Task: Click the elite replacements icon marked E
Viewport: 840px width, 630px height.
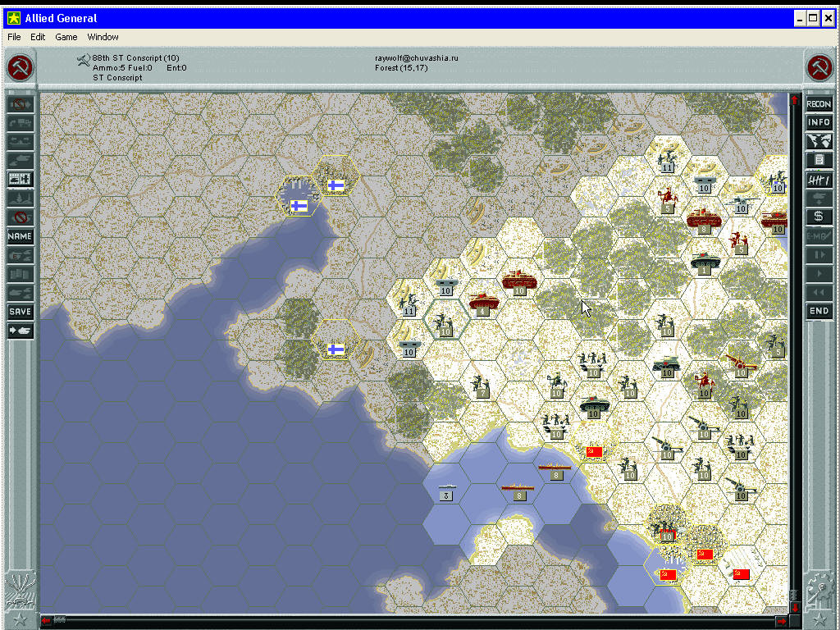Action: click(21, 255)
